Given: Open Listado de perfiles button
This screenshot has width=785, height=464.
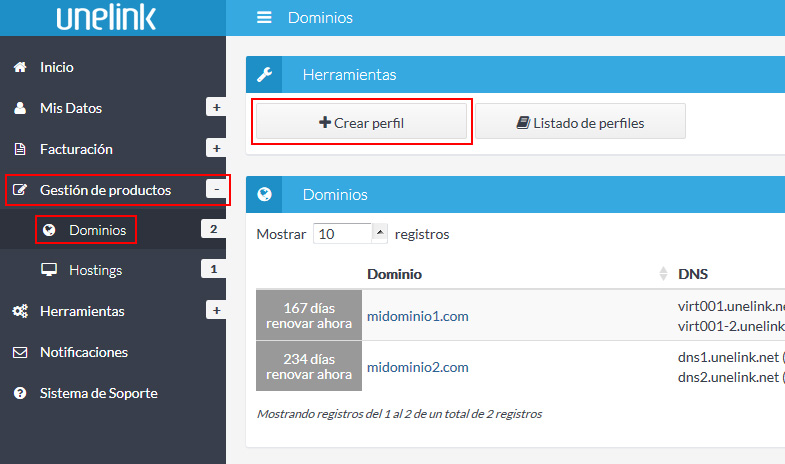Looking at the screenshot, I should point(580,122).
